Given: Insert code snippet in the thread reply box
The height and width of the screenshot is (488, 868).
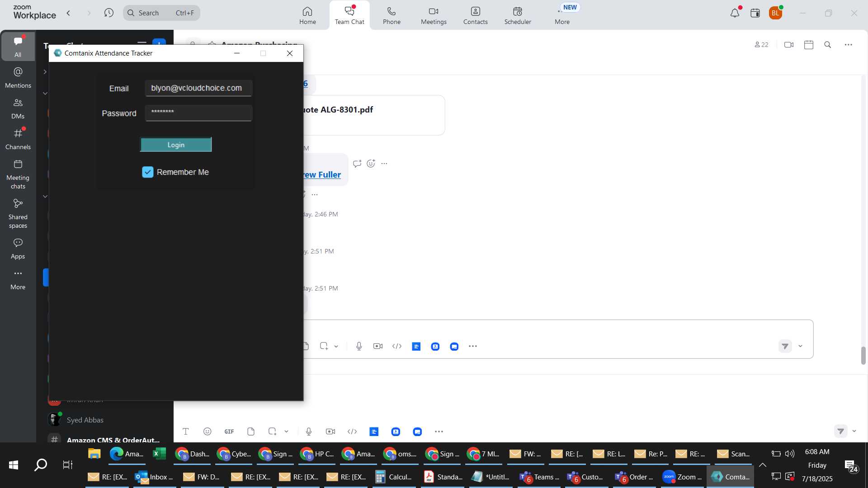Looking at the screenshot, I should click(397, 346).
